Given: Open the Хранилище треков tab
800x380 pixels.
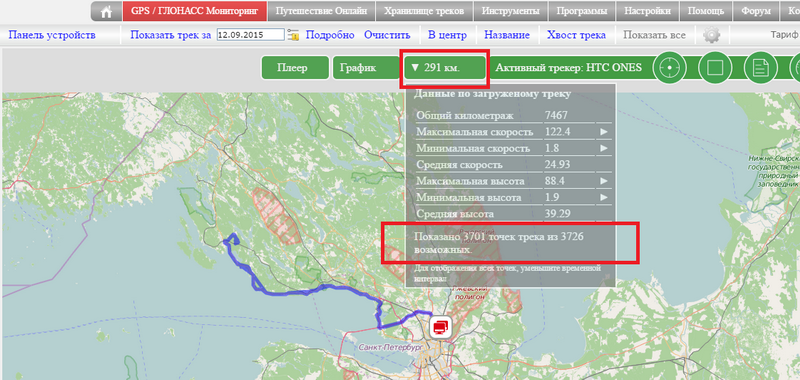Looking at the screenshot, I should pyautogui.click(x=423, y=11).
